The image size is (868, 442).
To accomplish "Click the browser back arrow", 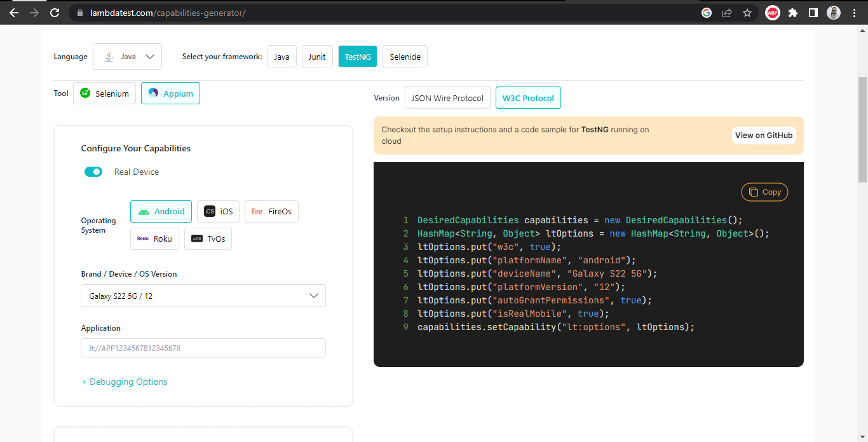I will click(x=14, y=13).
